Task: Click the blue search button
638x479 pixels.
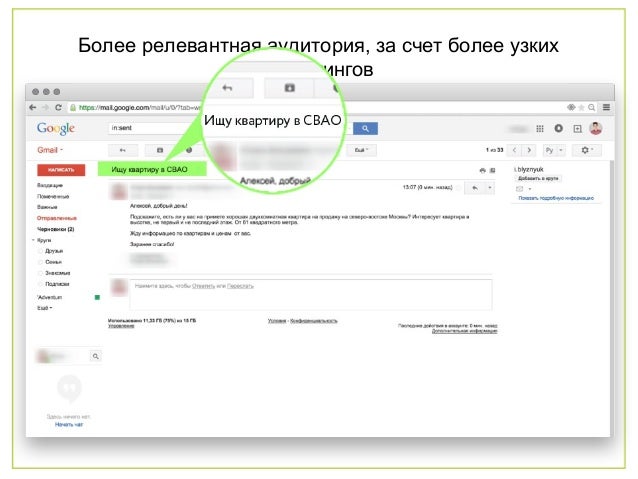Action: coord(365,129)
